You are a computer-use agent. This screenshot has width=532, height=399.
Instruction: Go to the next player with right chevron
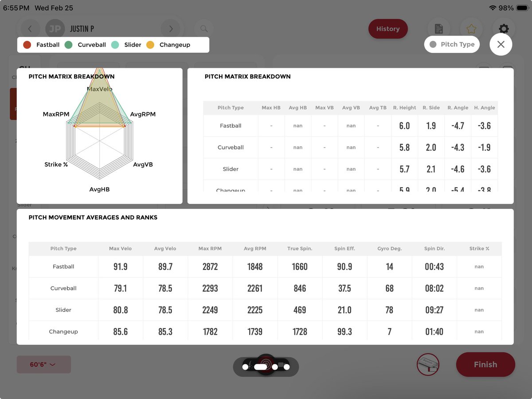[x=171, y=29]
